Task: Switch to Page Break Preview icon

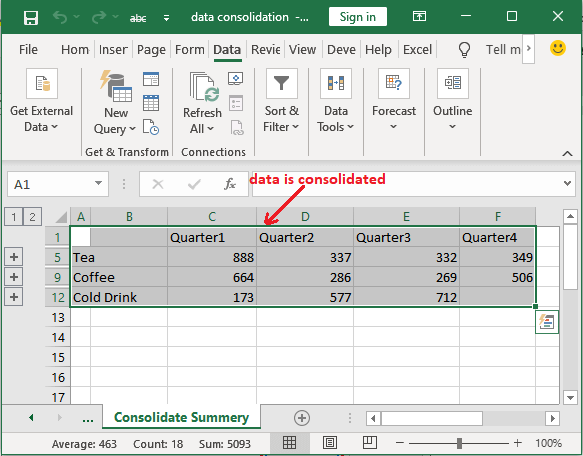Action: (x=370, y=443)
